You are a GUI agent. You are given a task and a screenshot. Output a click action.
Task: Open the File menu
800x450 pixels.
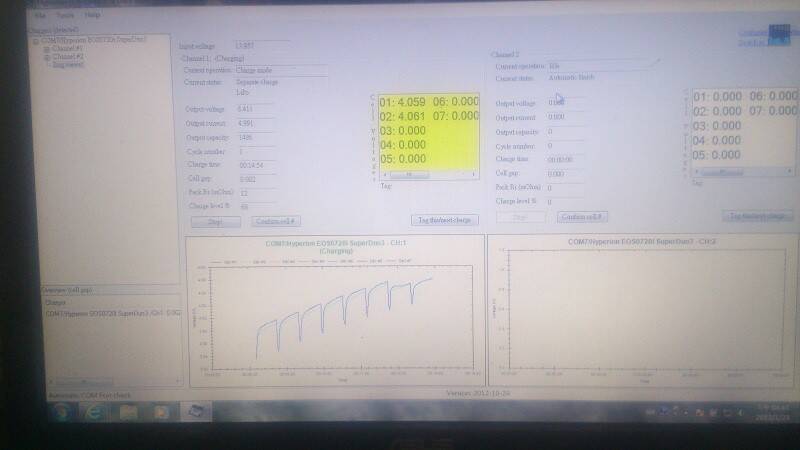coord(40,15)
